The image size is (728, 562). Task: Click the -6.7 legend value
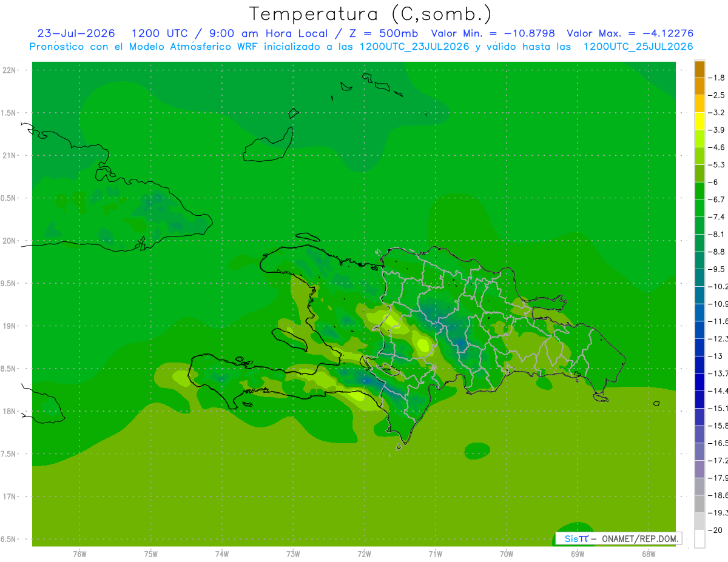[x=718, y=199]
